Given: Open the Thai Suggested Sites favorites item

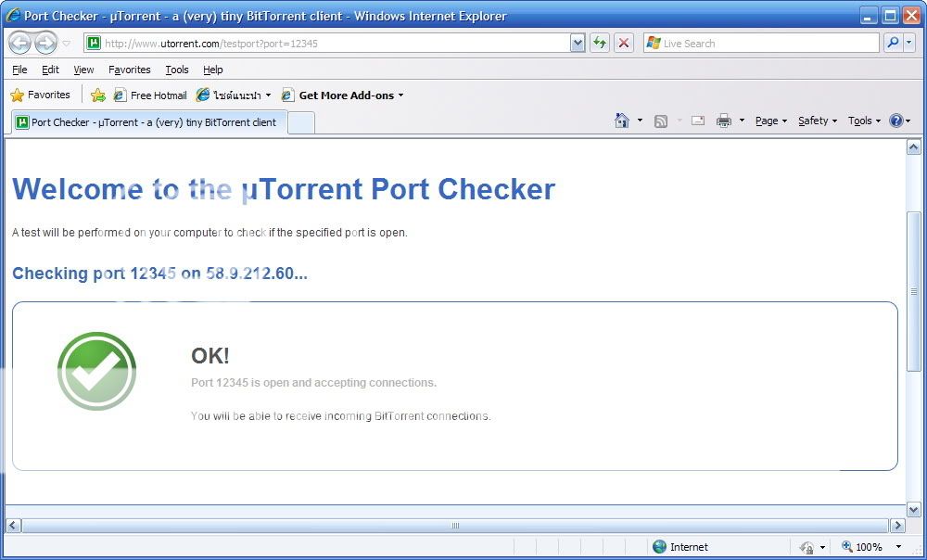Looking at the screenshot, I should tap(234, 95).
